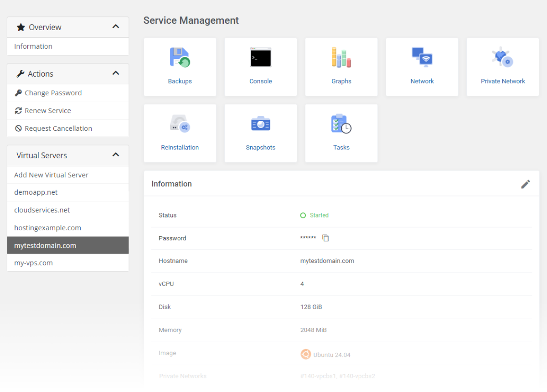Click the ban icon for Request Cancellation
This screenshot has width=547, height=392.
click(x=18, y=129)
